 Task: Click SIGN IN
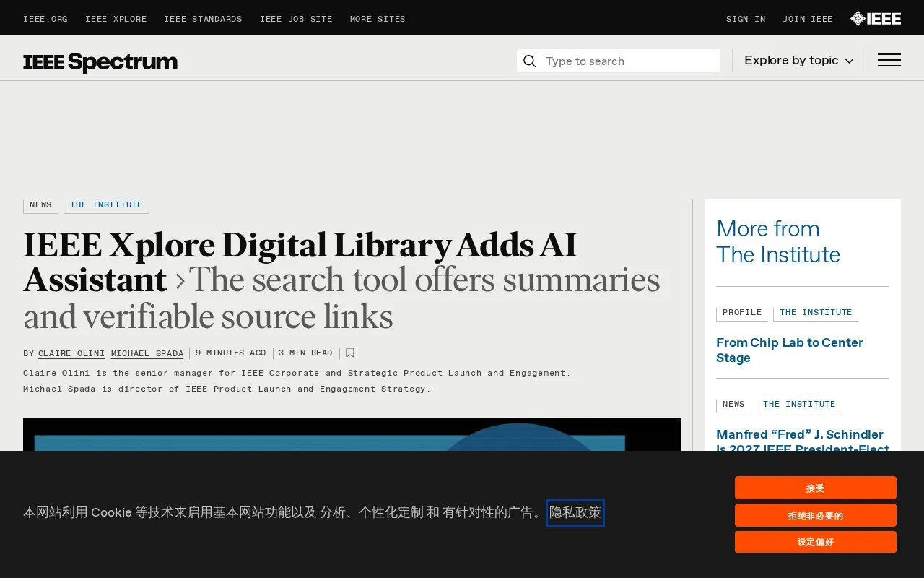coord(746,20)
